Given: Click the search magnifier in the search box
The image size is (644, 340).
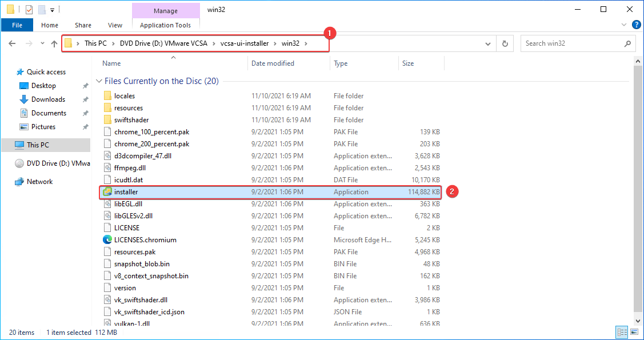Looking at the screenshot, I should [x=627, y=43].
